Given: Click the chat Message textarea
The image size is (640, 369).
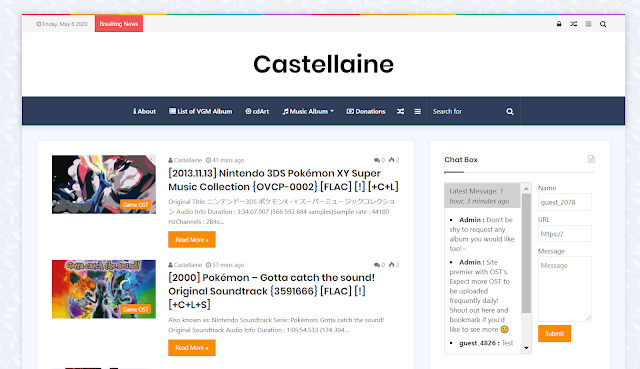Looking at the screenshot, I should 564,289.
